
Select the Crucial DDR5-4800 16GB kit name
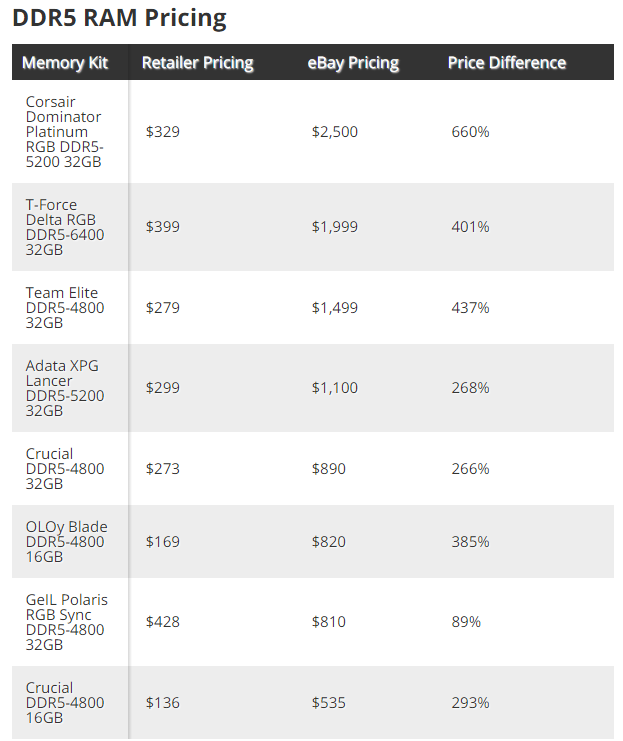pyautogui.click(x=64, y=703)
